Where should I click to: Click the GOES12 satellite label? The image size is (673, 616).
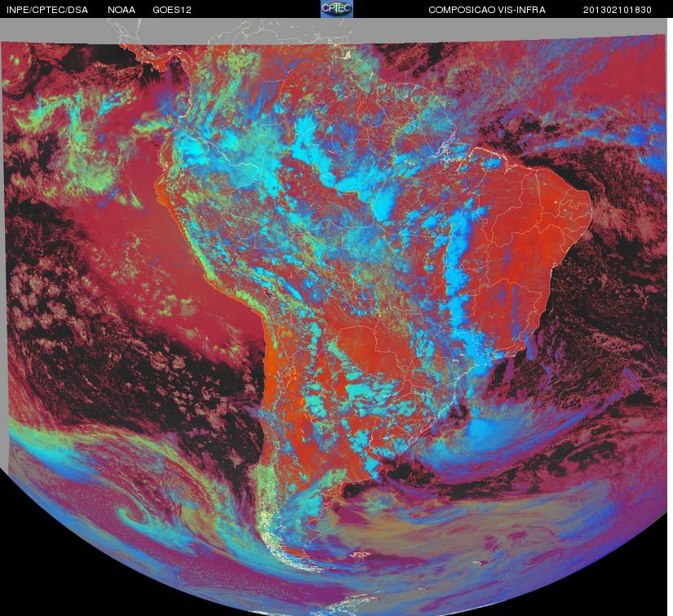172,10
